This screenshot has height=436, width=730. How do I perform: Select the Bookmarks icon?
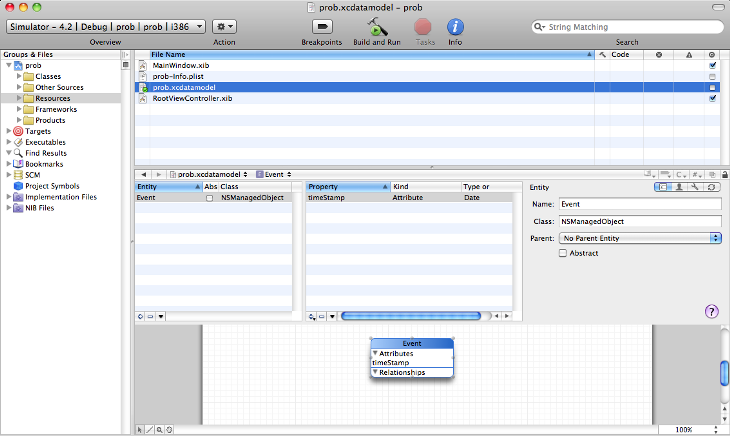point(18,164)
